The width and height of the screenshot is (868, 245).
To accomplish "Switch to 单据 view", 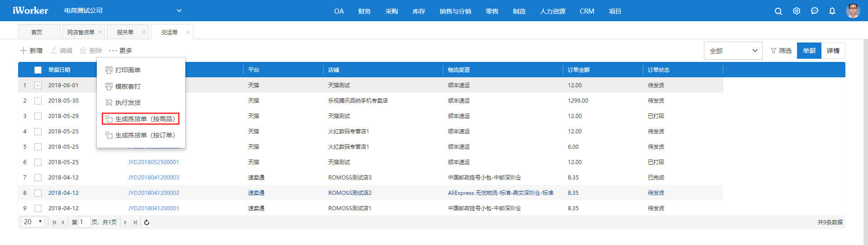I will (809, 51).
